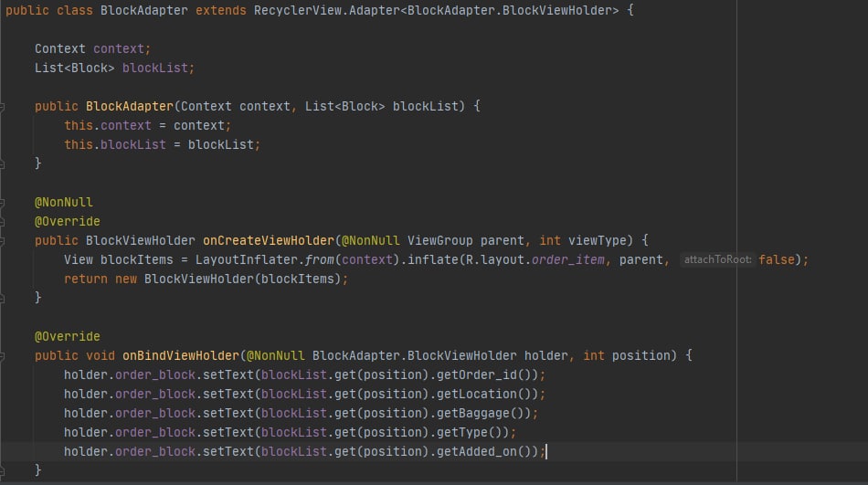Click 'getType()' method call
Screen dimensions: 868x485
[470, 432]
